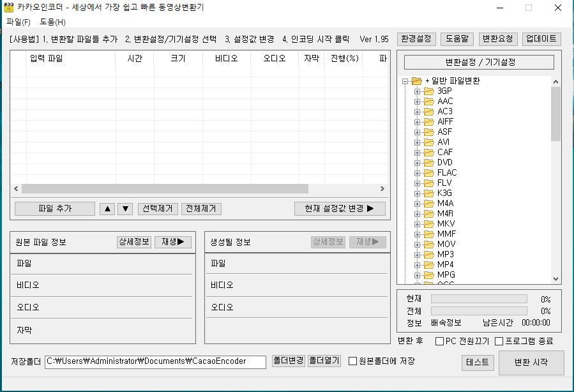Click the AC3 folder icon
This screenshot has width=574, height=392.
pyautogui.click(x=428, y=112)
